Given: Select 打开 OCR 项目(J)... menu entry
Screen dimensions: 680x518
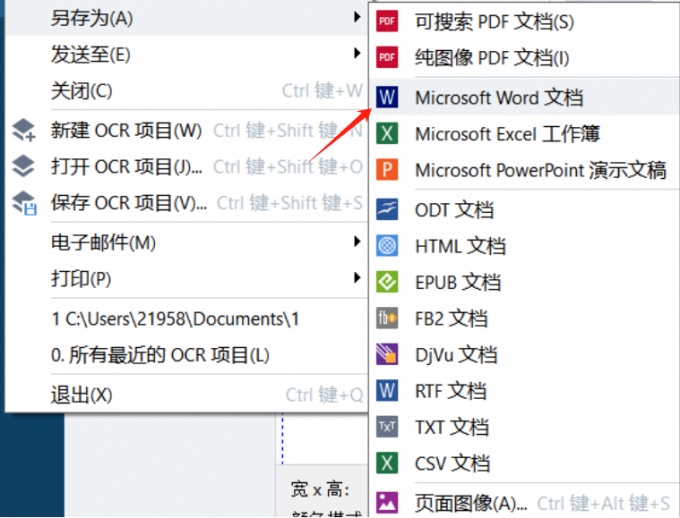Looking at the screenshot, I should 186,167.
